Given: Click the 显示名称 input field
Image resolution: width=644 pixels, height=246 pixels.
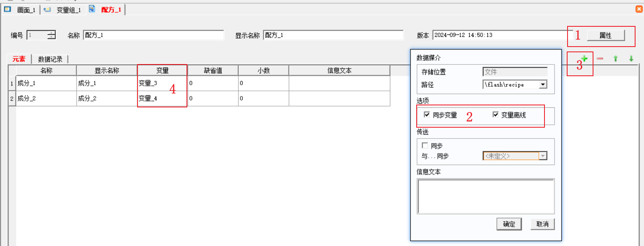Looking at the screenshot, I should coord(333,35).
